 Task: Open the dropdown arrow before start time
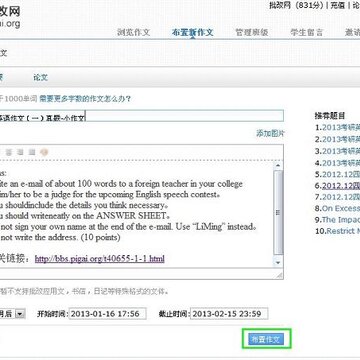(x=20, y=314)
